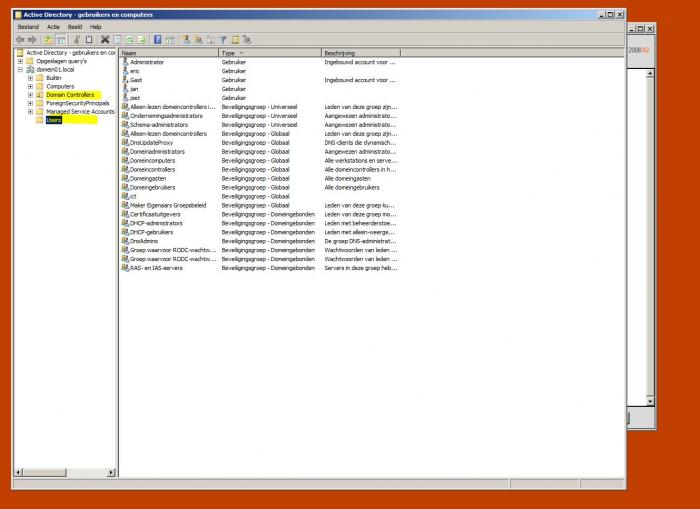Select the ict group row
This screenshot has width=700, height=509.
(x=259, y=196)
